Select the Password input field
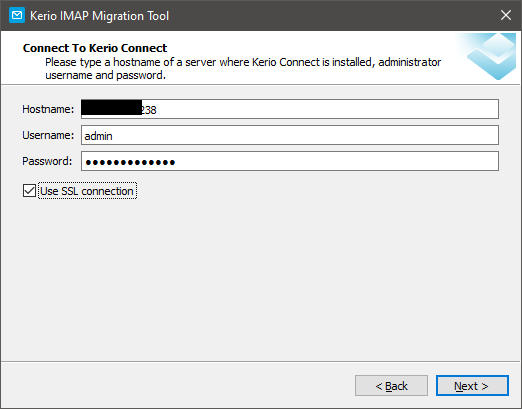Image resolution: width=522 pixels, height=409 pixels. point(290,161)
